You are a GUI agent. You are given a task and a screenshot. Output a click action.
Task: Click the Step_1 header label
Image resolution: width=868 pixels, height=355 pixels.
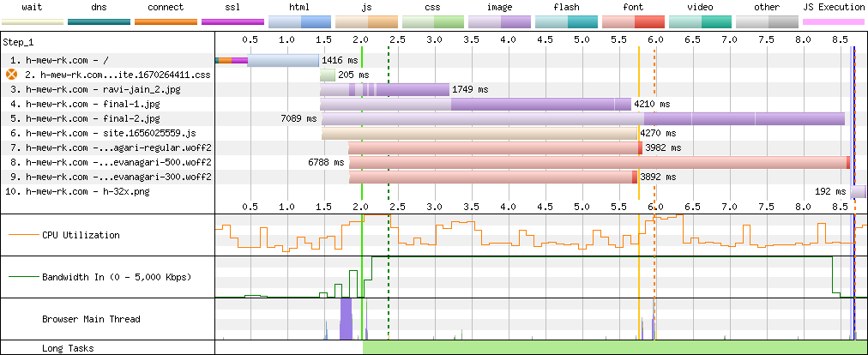pos(18,42)
